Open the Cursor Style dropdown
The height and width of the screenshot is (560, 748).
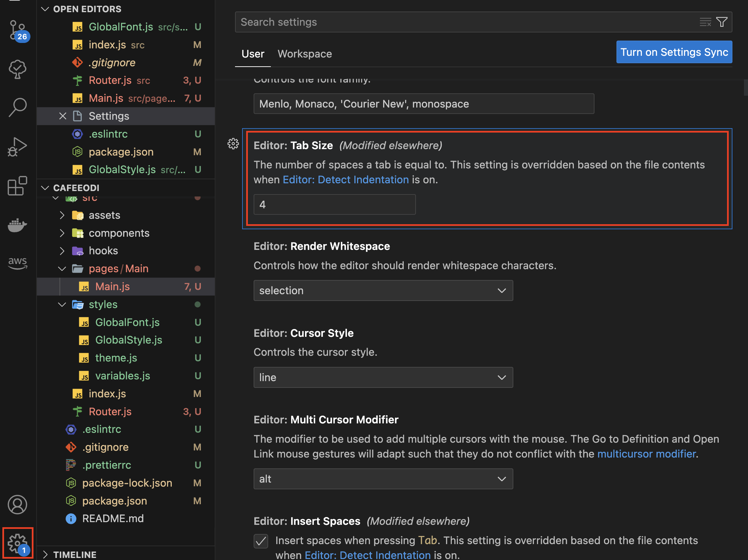383,377
